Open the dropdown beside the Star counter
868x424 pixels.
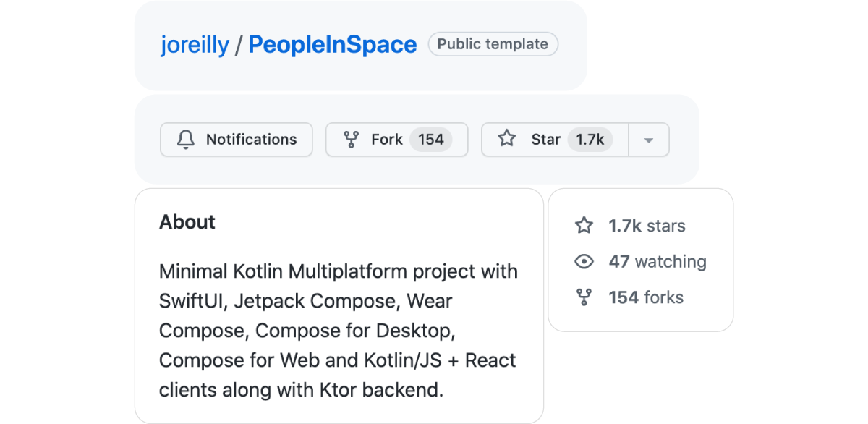[x=649, y=140]
